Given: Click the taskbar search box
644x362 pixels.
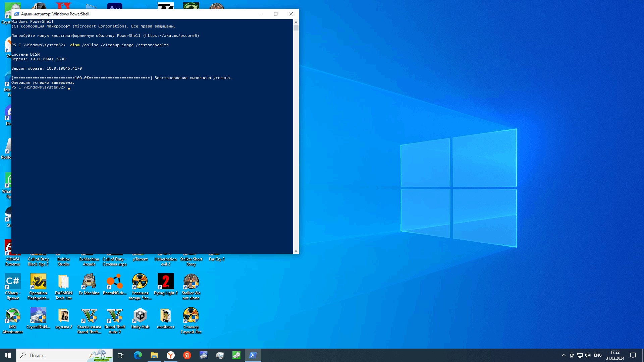Looking at the screenshot, I should point(64,355).
